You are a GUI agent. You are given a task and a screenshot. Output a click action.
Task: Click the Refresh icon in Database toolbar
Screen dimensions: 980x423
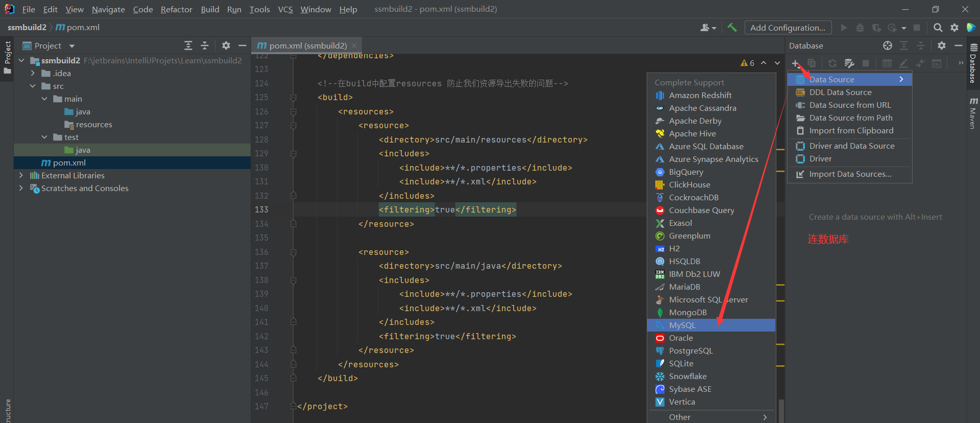coord(832,63)
